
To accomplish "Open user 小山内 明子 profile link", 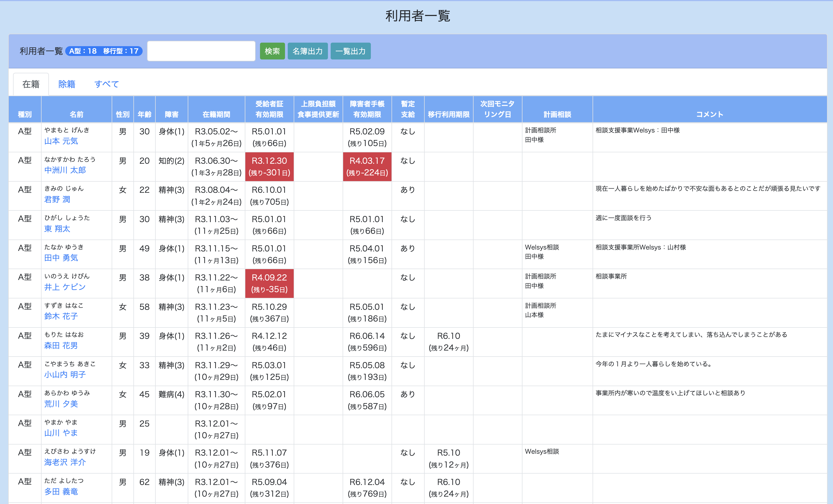I will coord(65,375).
